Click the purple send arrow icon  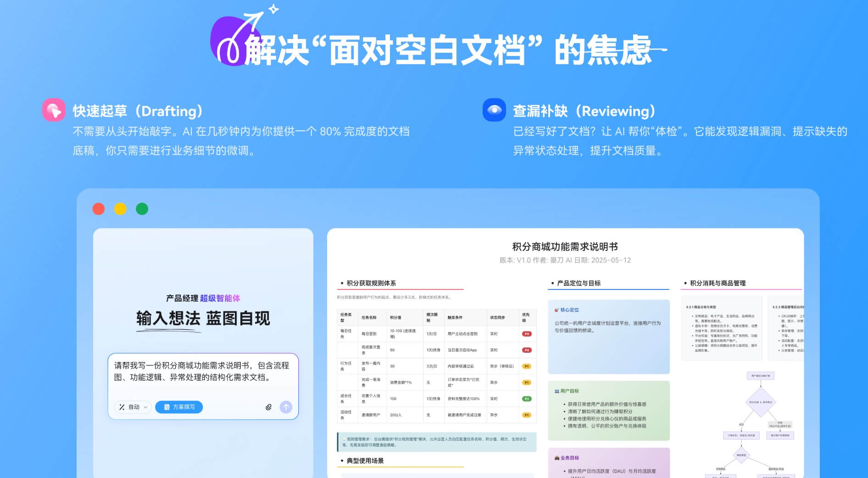click(286, 407)
